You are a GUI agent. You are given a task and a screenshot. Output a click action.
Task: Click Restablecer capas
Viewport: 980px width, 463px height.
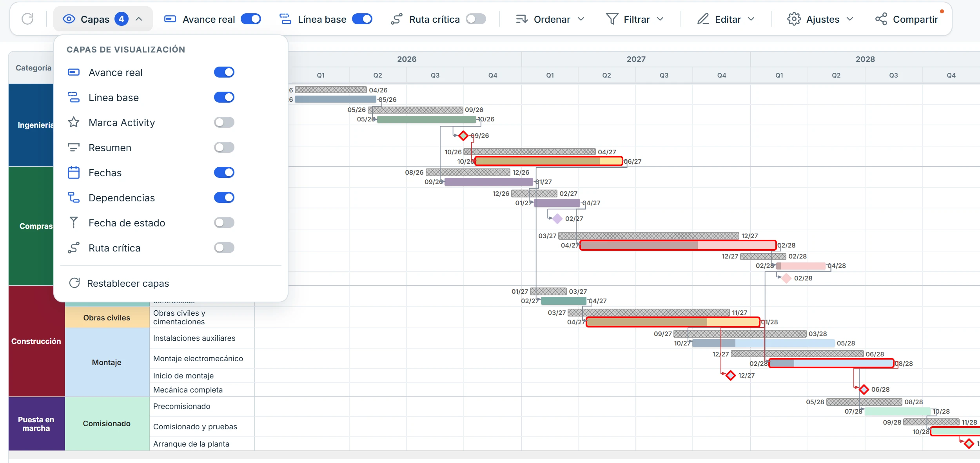click(119, 283)
